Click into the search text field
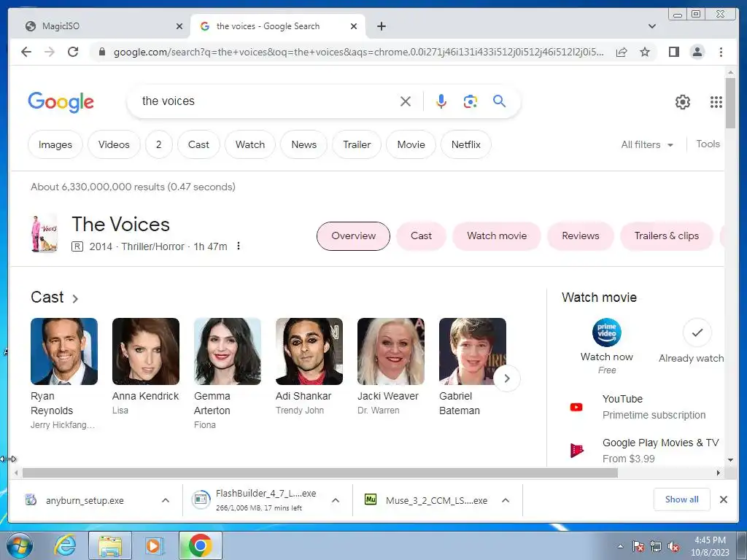 [x=267, y=101]
